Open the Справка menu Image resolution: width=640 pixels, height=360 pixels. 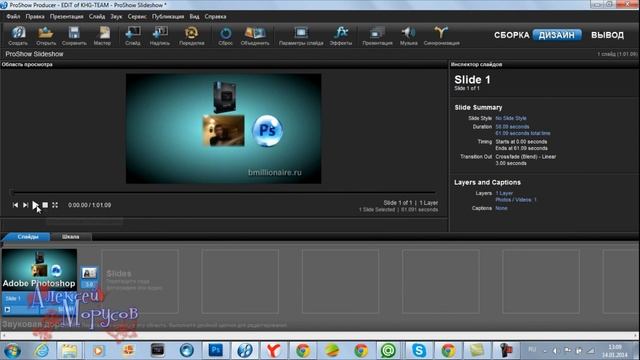pyautogui.click(x=216, y=17)
